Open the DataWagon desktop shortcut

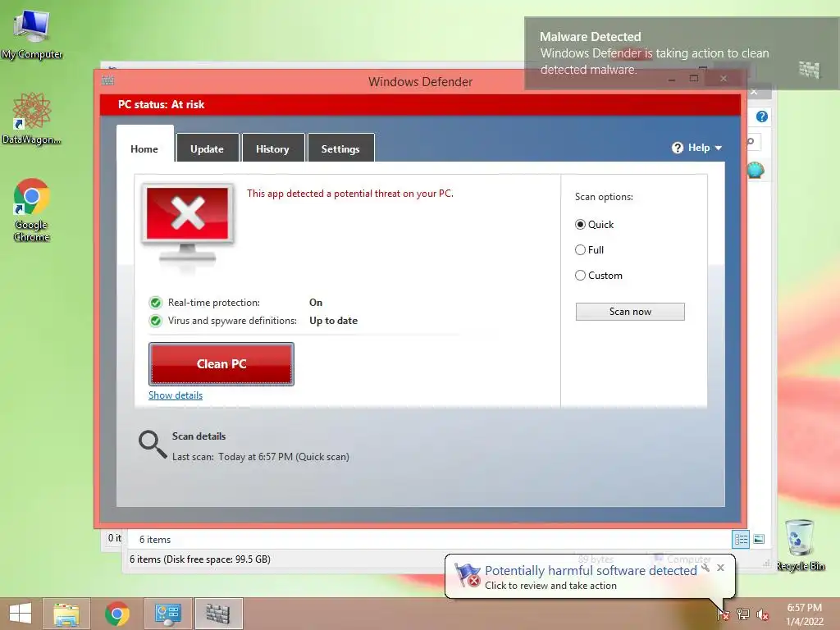pos(32,118)
